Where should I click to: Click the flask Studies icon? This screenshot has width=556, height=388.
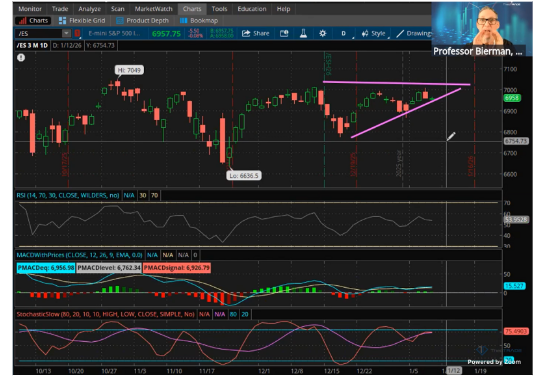click(303, 33)
